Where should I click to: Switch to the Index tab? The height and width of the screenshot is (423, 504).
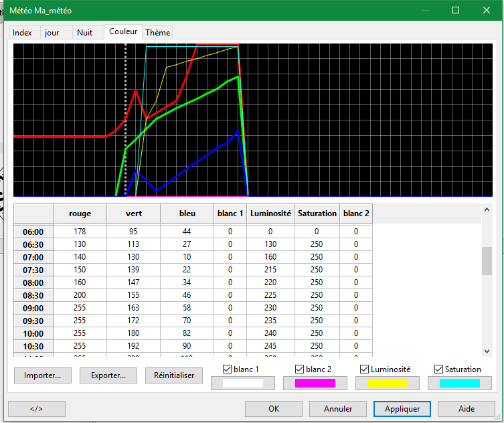pos(22,32)
